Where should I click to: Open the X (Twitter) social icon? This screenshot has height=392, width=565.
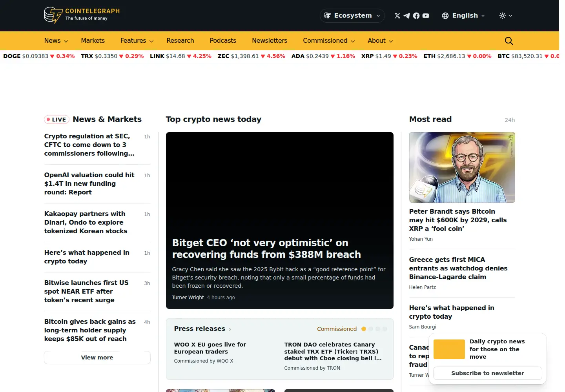coord(397,16)
